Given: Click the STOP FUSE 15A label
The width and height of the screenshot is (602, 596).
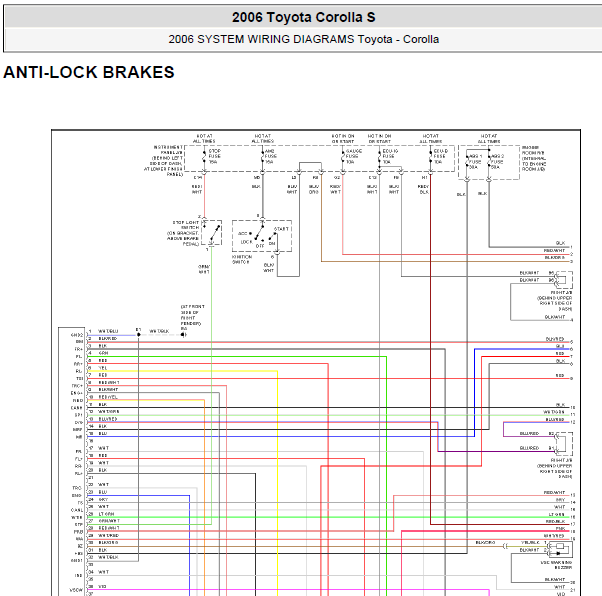Looking at the screenshot, I should pyautogui.click(x=214, y=156).
